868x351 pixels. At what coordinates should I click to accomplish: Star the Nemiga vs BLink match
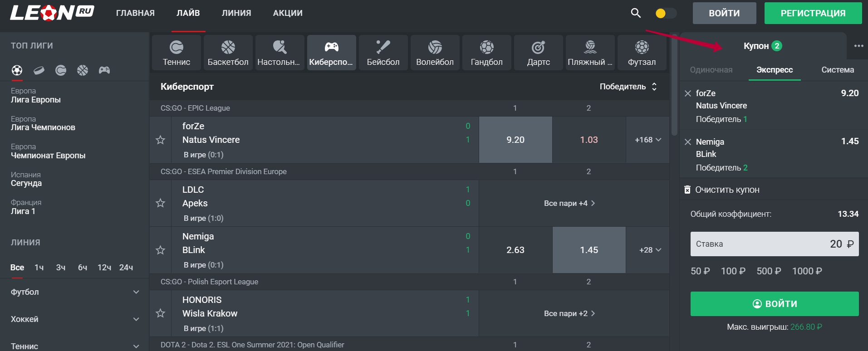(160, 250)
